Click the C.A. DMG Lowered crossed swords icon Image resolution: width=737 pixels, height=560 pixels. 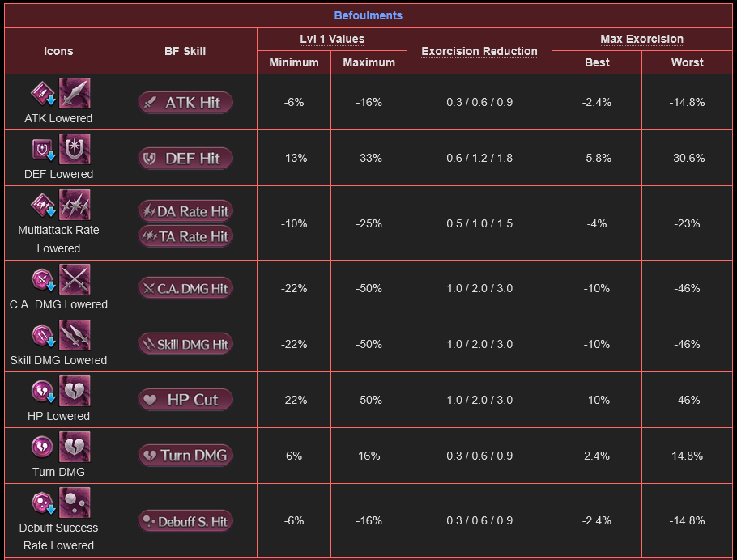pos(75,279)
